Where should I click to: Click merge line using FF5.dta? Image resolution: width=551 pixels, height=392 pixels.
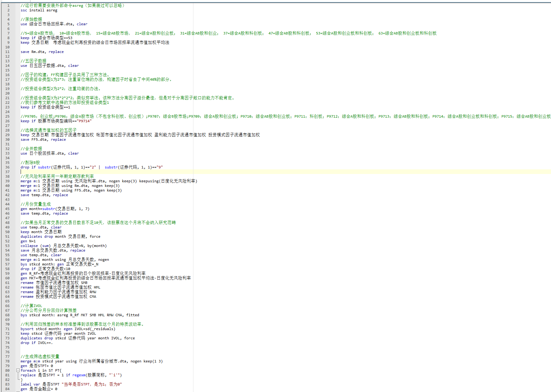pyautogui.click(x=71, y=190)
